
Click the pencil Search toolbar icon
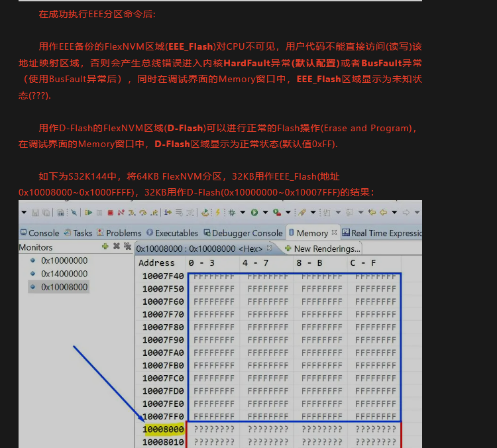(x=302, y=213)
